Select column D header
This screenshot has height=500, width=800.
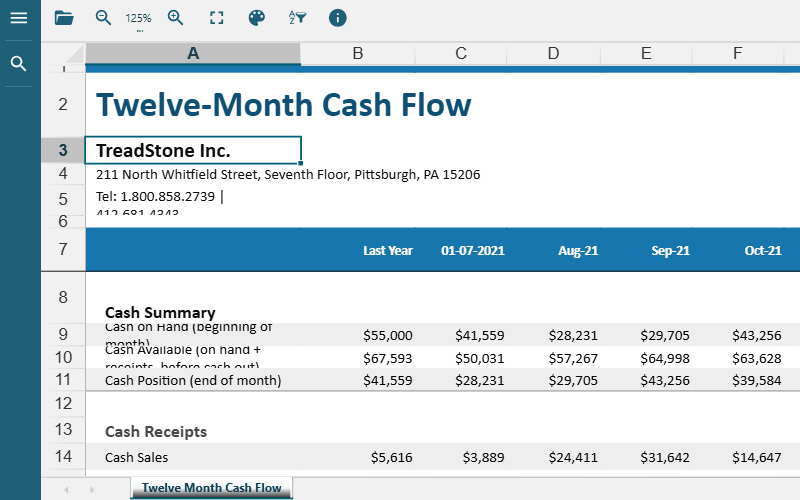tap(553, 54)
